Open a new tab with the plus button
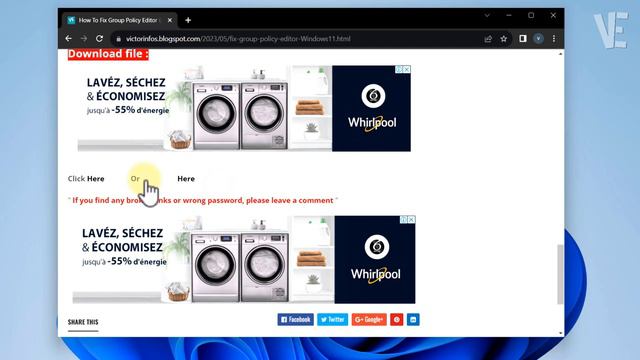Viewport: 640px width, 360px height. click(x=188, y=20)
